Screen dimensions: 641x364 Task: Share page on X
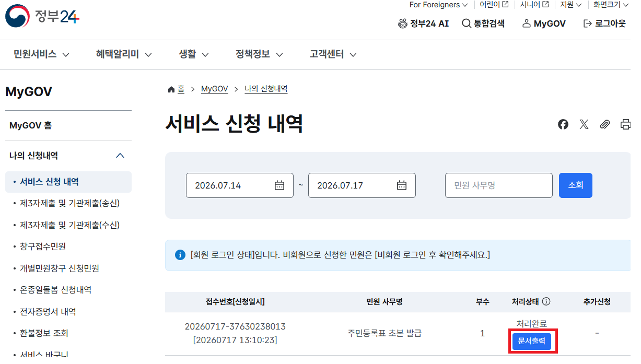tap(584, 124)
